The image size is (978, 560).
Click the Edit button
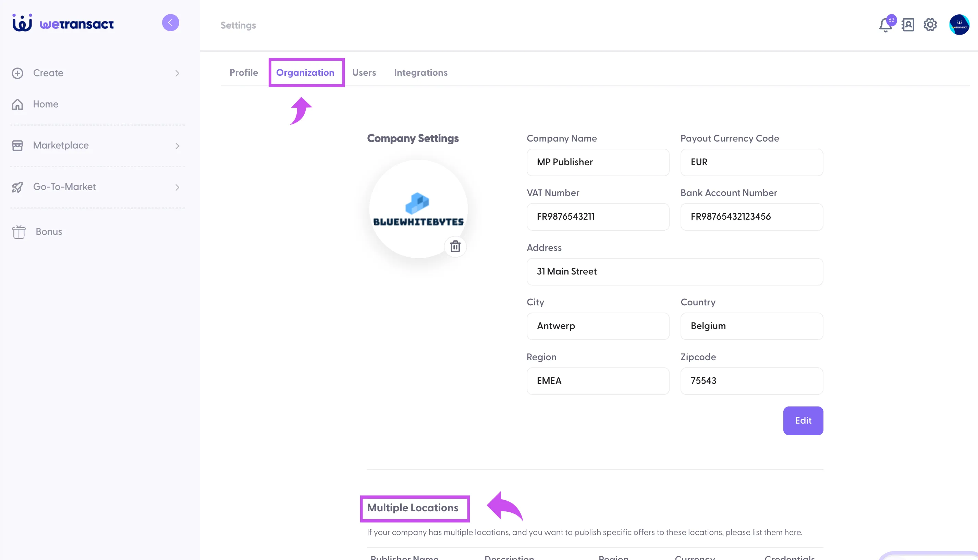point(803,421)
